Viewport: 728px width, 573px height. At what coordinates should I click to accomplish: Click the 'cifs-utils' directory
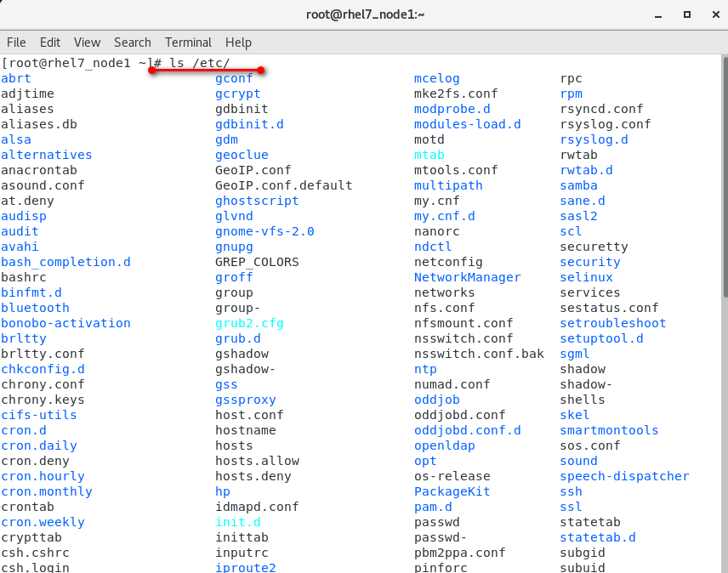click(39, 415)
